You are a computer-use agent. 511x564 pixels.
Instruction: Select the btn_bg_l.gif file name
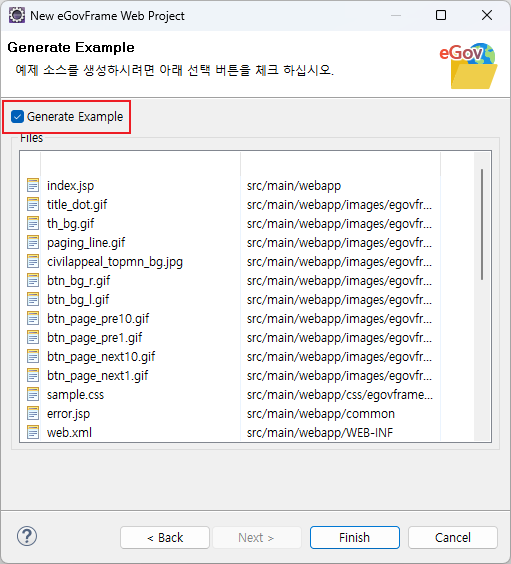[78, 300]
